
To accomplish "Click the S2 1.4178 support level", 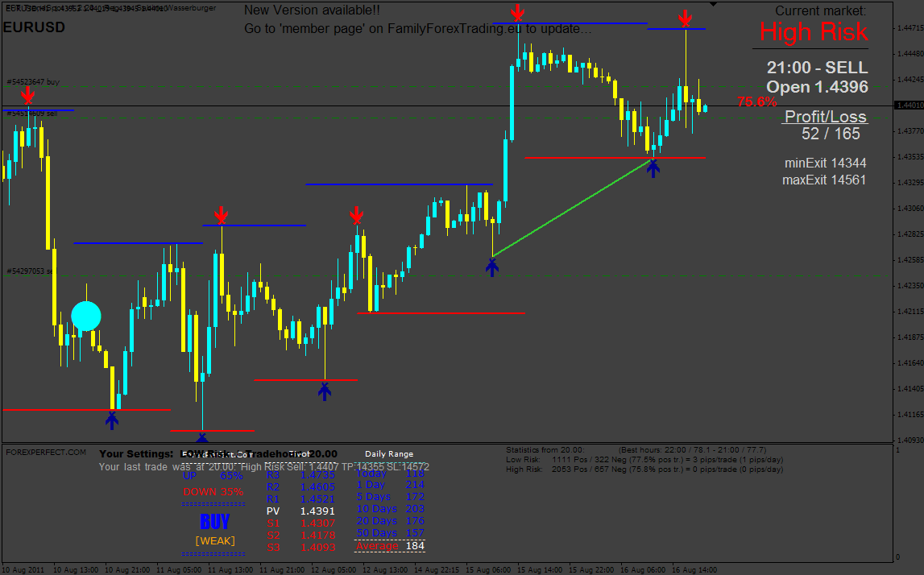I will [300, 536].
